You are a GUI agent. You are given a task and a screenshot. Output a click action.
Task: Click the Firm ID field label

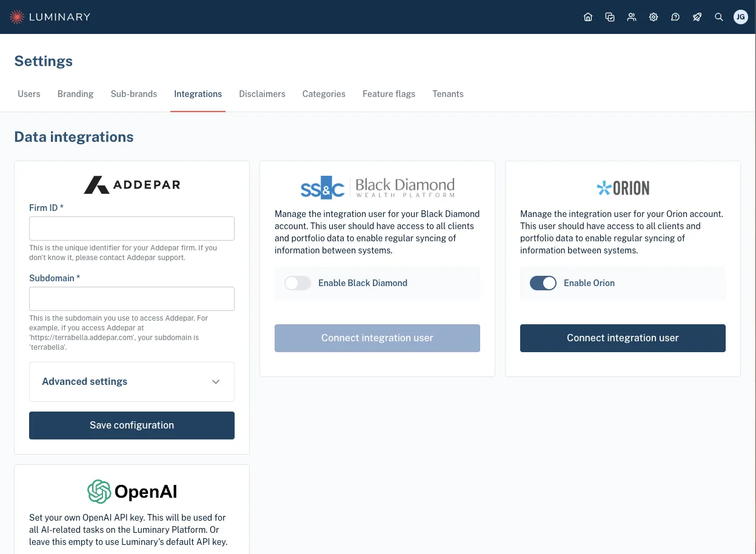coord(46,208)
